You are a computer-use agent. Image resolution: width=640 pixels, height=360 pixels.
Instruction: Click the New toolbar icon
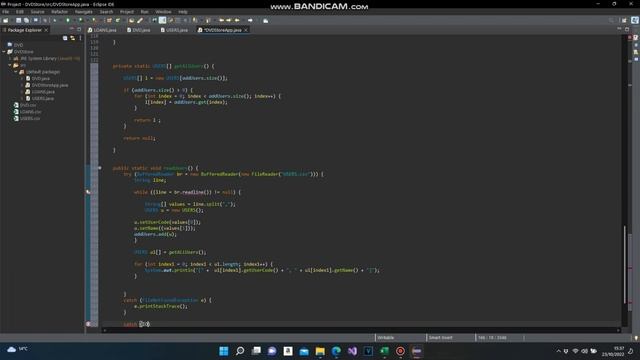click(x=6, y=20)
